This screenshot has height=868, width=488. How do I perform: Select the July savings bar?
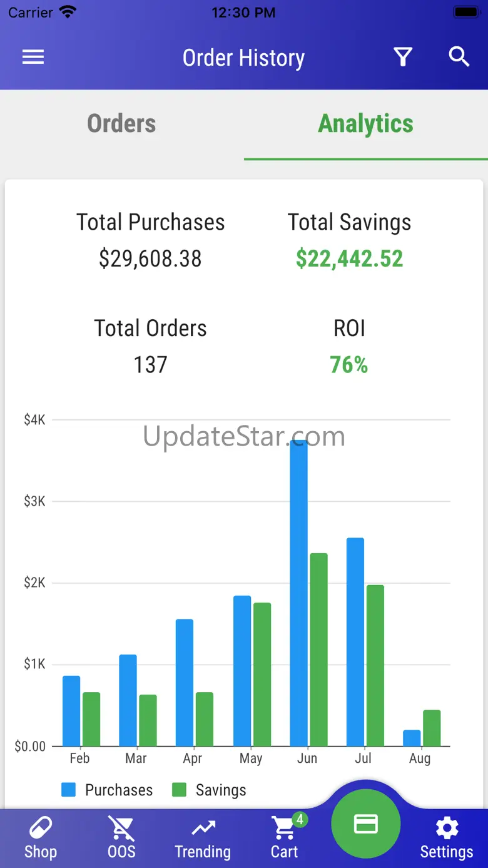(x=375, y=665)
